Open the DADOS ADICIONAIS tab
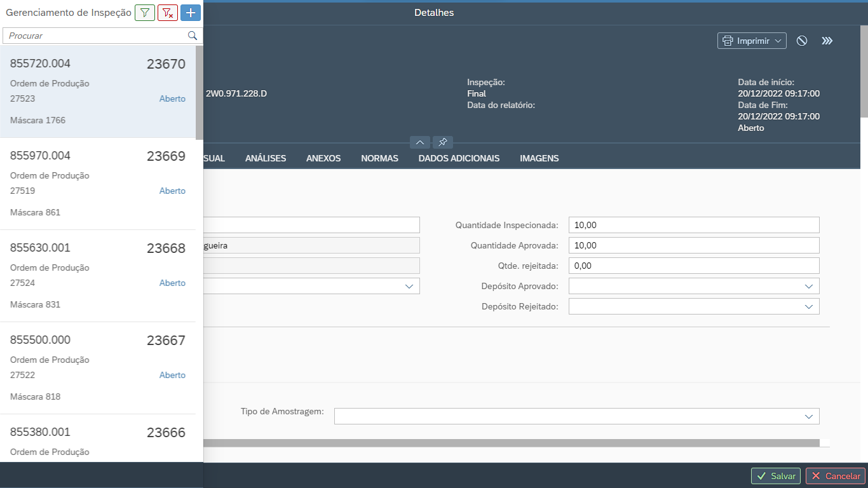868x488 pixels. pos(459,158)
